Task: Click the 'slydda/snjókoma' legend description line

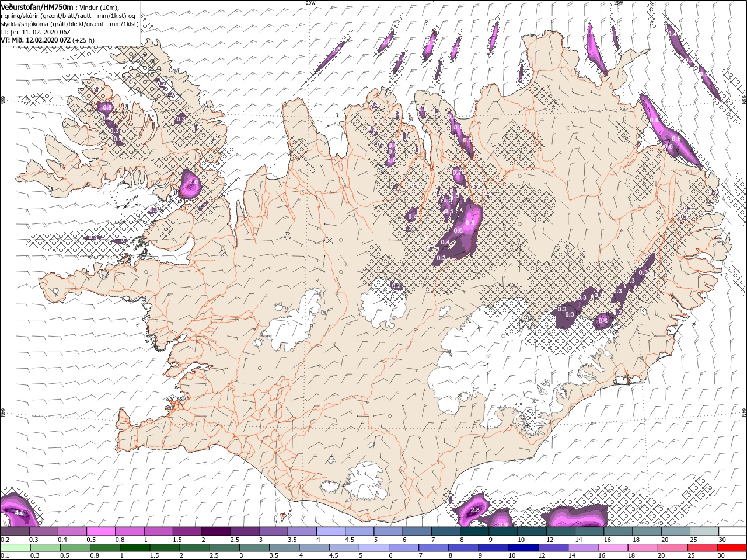Action: point(70,24)
